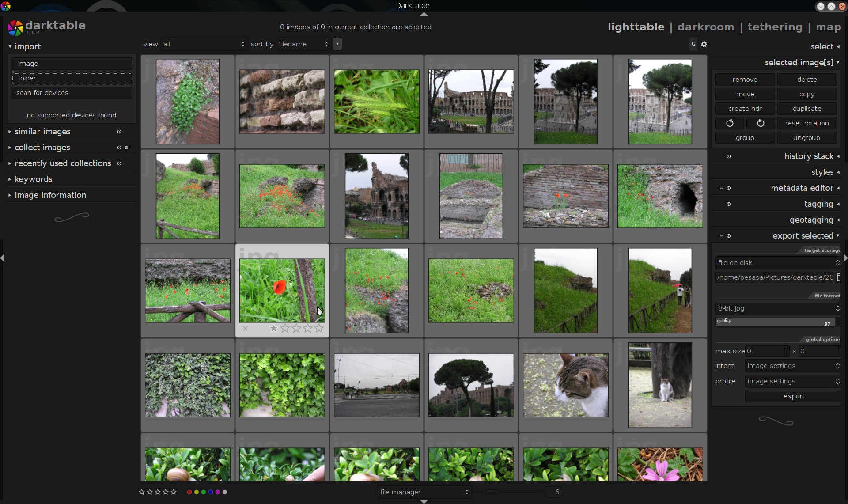The width and height of the screenshot is (848, 504).
Task: Rate hovered poppy image three stars
Action: click(x=296, y=328)
